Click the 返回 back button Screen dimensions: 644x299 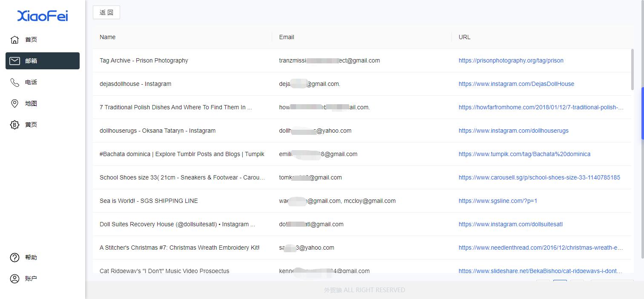tap(106, 12)
